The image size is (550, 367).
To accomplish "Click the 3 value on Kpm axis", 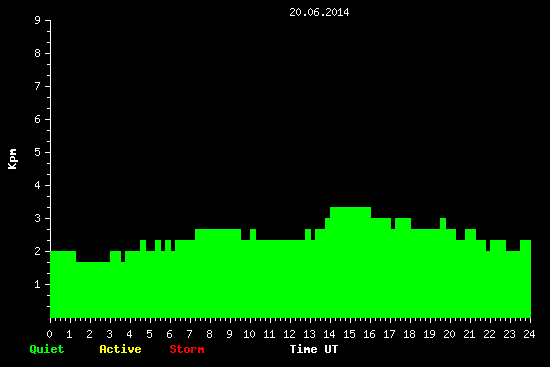I will point(38,218).
